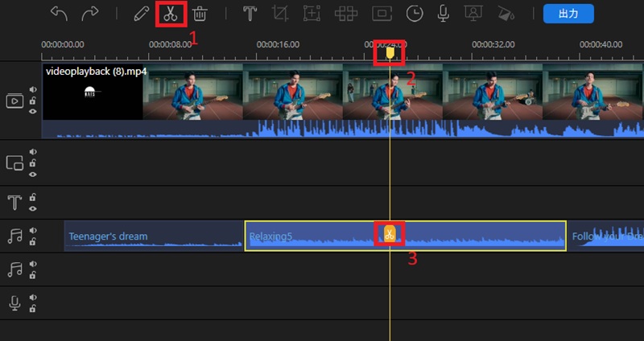Open the clock duration tool

[415, 14]
